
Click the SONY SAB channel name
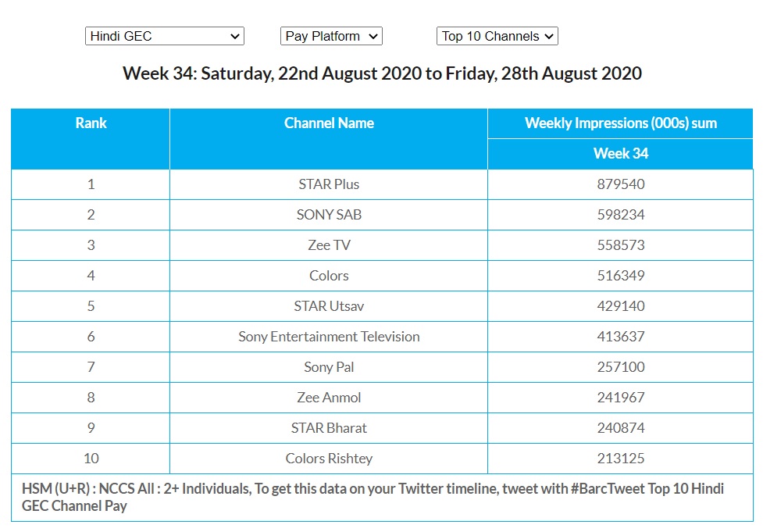click(x=329, y=215)
